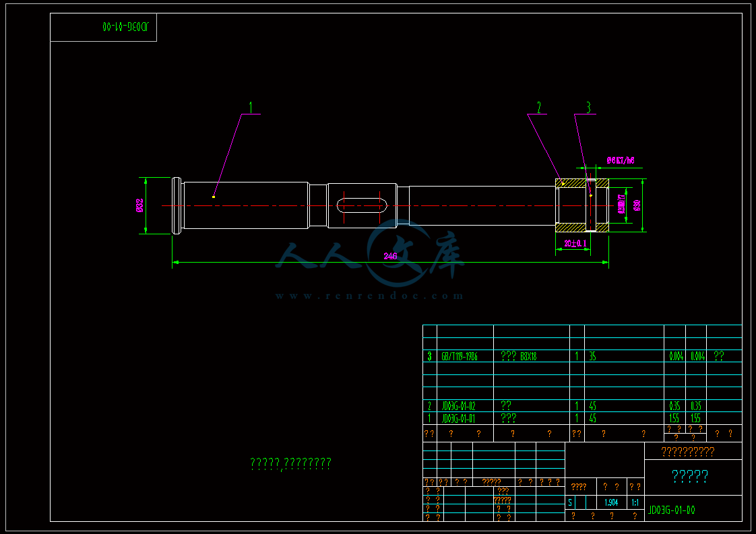The image size is (756, 534).
Task: Click item number "3" in the parts list
Action: (x=430, y=356)
